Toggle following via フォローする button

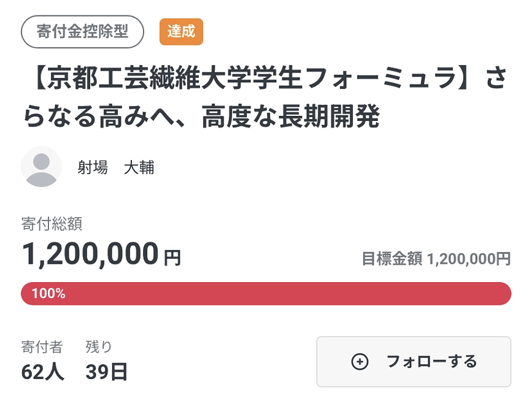coord(413,362)
